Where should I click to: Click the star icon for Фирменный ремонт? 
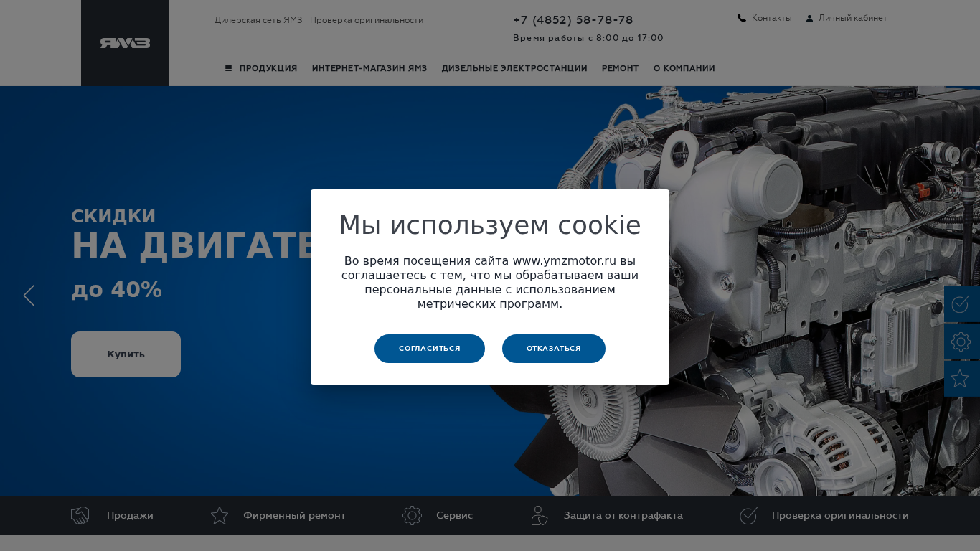click(220, 515)
